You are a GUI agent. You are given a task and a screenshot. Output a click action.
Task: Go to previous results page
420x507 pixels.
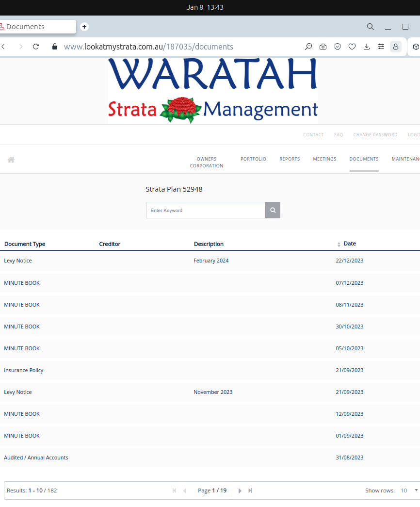coord(185,491)
